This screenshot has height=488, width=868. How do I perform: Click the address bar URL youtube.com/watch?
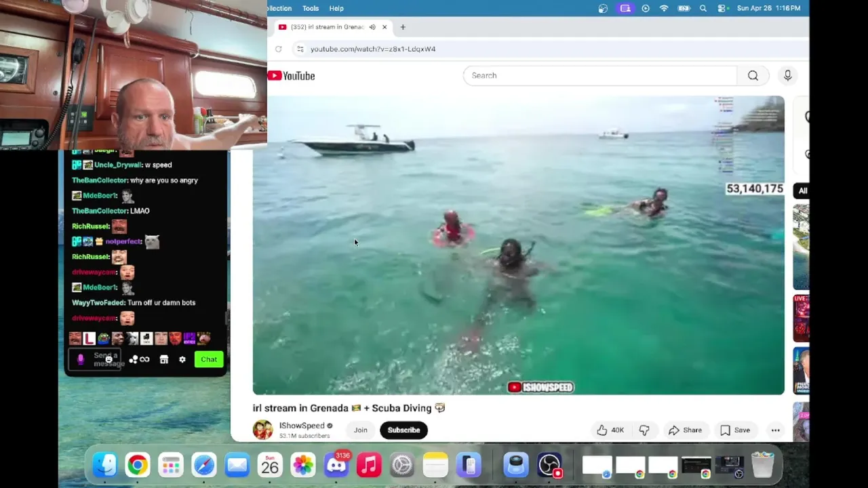[x=373, y=49]
